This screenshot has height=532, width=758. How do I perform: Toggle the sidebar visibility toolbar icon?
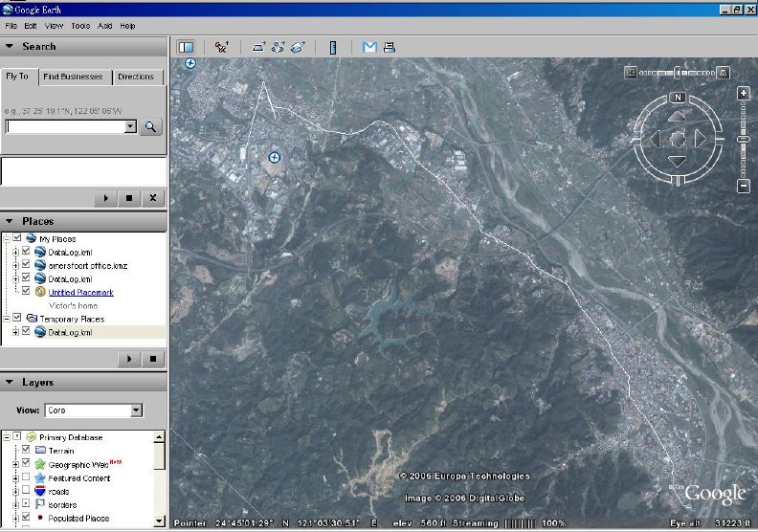point(186,47)
